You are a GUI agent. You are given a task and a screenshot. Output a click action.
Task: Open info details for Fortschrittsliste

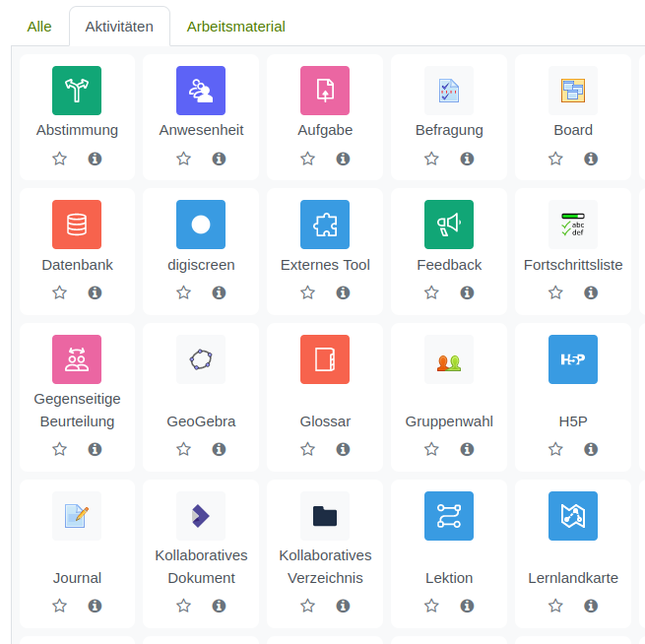coord(591,292)
